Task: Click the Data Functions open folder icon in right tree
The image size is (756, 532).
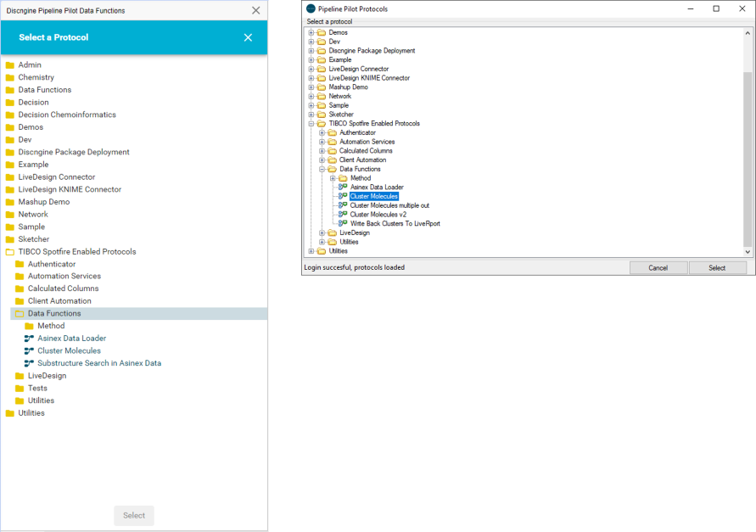Action: point(333,169)
